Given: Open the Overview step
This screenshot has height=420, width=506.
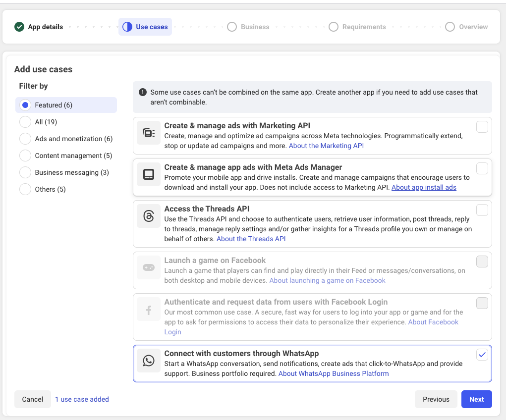Looking at the screenshot, I should pos(466,27).
